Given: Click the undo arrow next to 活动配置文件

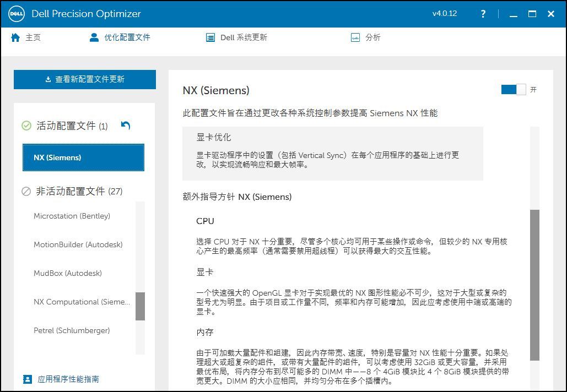Looking at the screenshot, I should tap(126, 126).
